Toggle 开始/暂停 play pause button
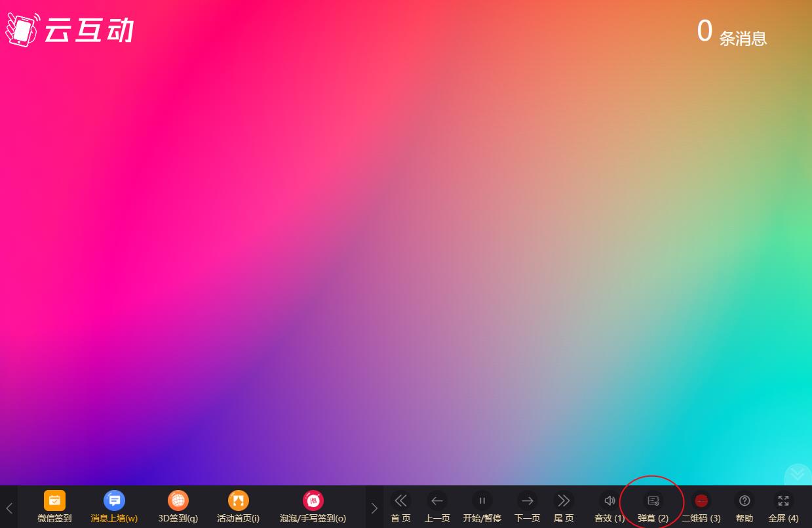The image size is (812, 528). pyautogui.click(x=482, y=501)
